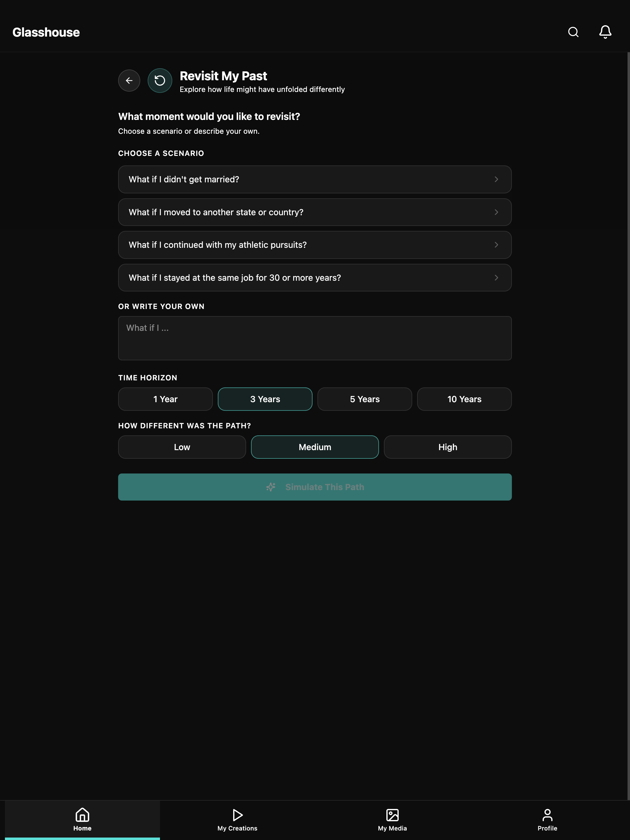Screen dimensions: 630x840
Task: Click the sparkle icon on Simulate button
Action: point(271,487)
